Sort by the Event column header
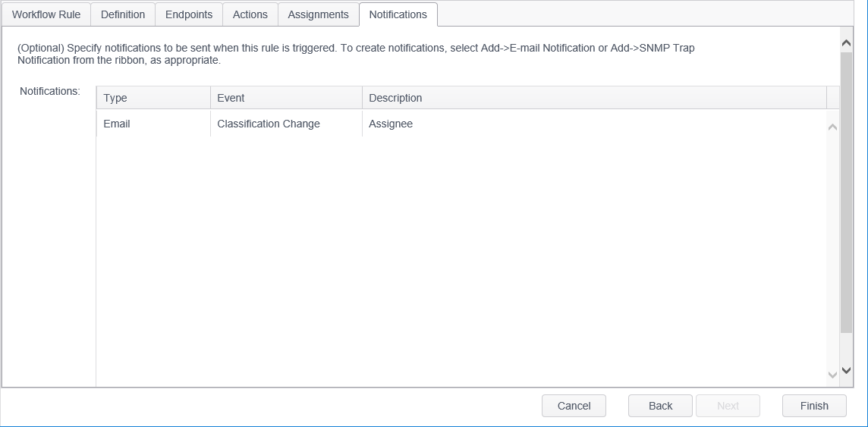This screenshot has height=427, width=868. tap(286, 98)
